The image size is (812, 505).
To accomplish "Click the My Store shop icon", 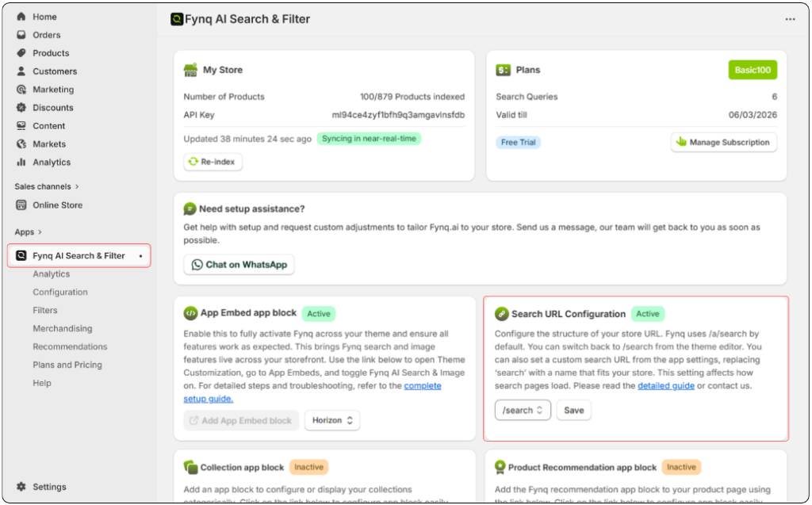I will [x=190, y=70].
